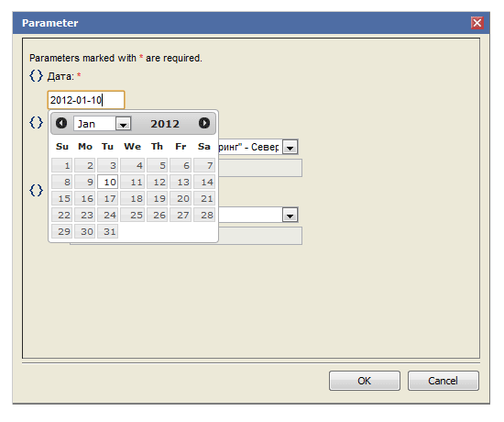
Task: Select Saturday the 7th
Action: (204, 165)
